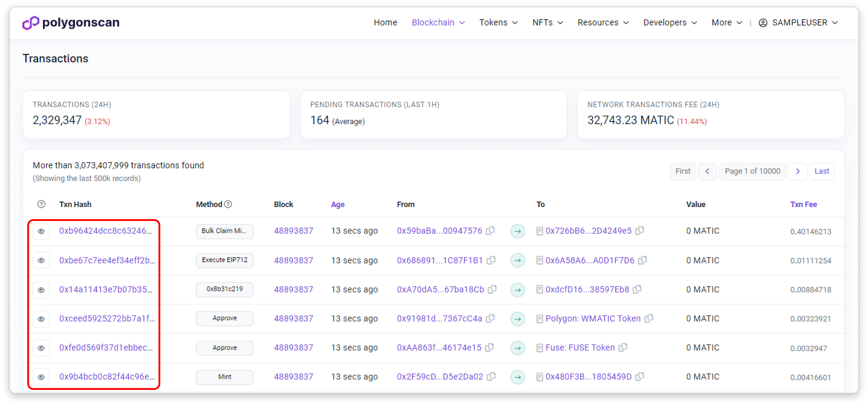The width and height of the screenshot is (868, 405).
Task: Expand the Developers menu
Action: coord(670,23)
